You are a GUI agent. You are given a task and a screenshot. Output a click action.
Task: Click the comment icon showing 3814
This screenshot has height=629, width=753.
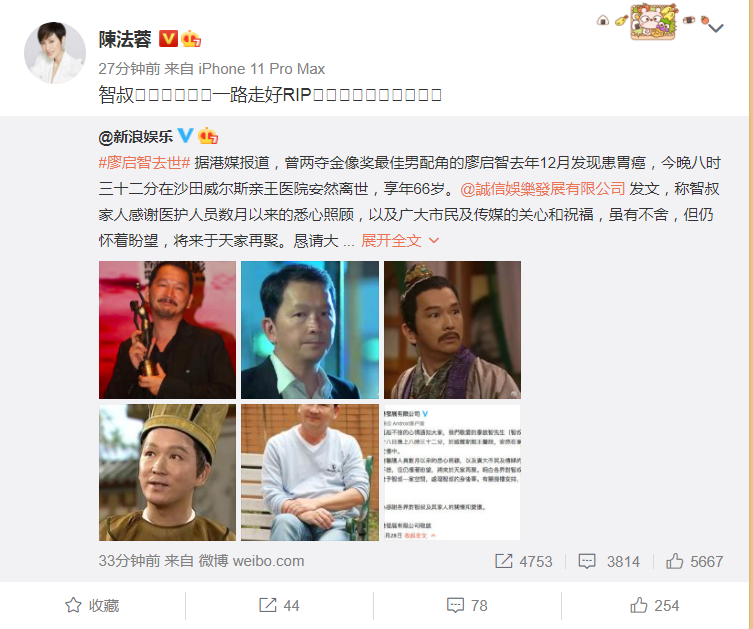[x=587, y=561]
